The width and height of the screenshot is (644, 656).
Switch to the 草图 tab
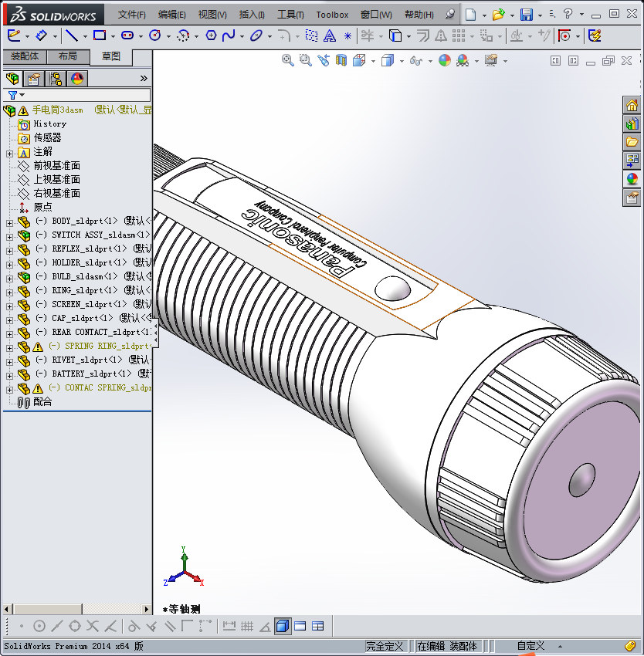[111, 56]
